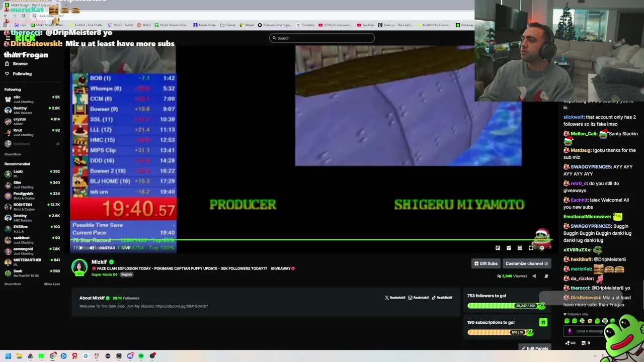
Task: Open the Realmizkif TikTok link
Action: click(442, 298)
